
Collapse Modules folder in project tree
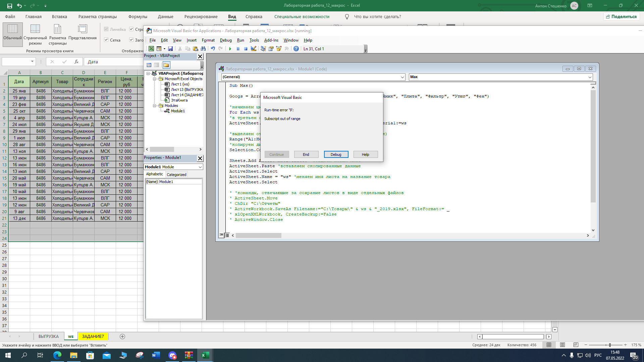pyautogui.click(x=155, y=106)
